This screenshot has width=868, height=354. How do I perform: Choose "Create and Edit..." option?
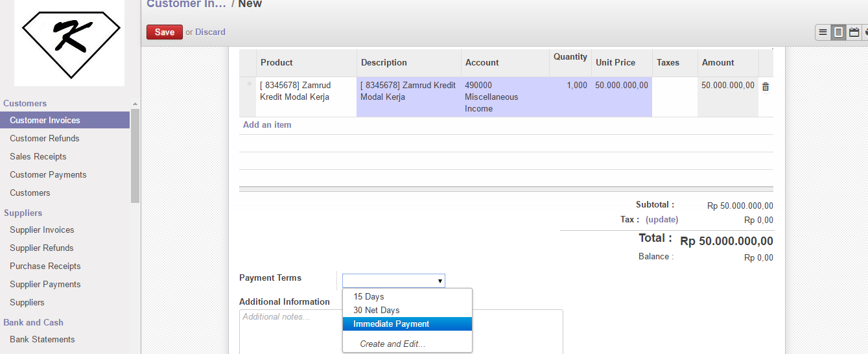tap(393, 344)
